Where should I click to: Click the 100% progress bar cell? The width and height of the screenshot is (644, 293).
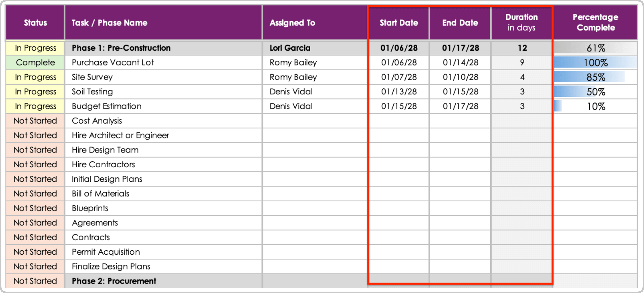coord(595,62)
